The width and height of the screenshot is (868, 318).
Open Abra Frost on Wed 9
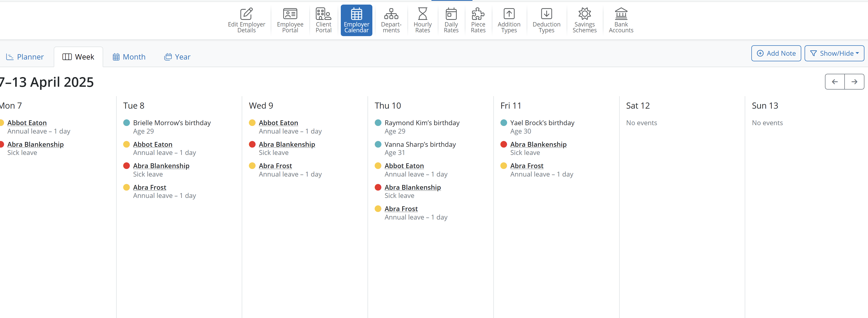pos(275,166)
